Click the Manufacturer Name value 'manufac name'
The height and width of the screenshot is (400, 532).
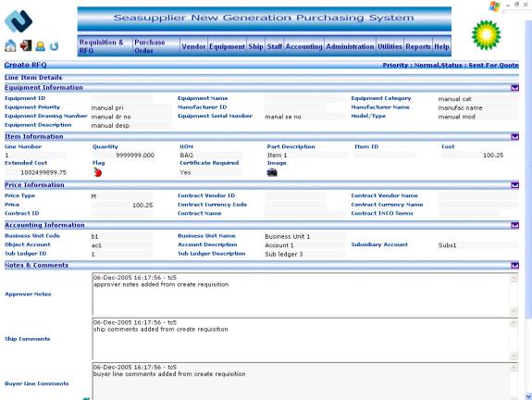460,108
